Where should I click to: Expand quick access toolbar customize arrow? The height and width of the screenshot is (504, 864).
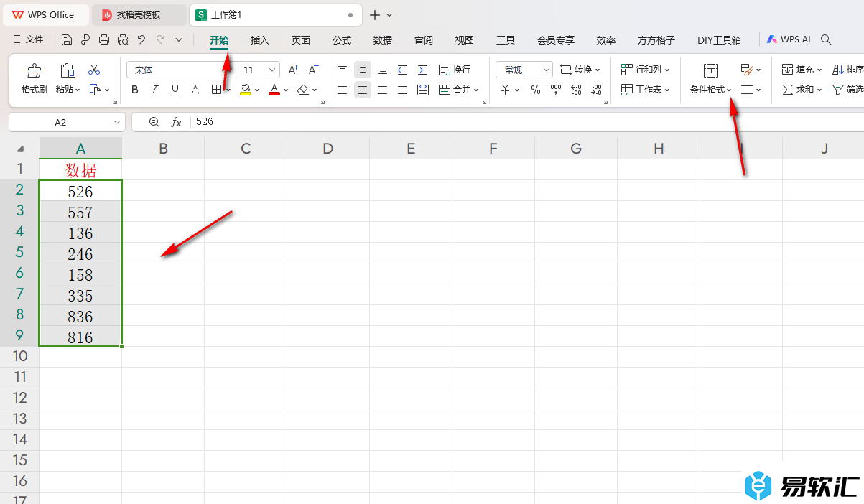pyautogui.click(x=179, y=40)
